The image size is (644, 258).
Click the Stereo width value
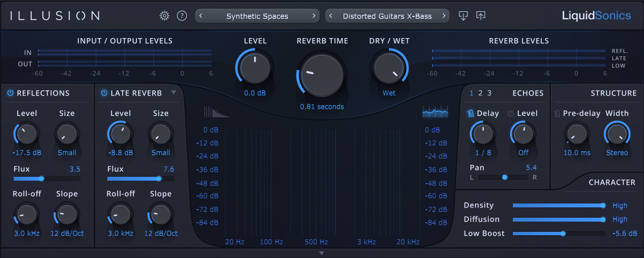coord(617,153)
